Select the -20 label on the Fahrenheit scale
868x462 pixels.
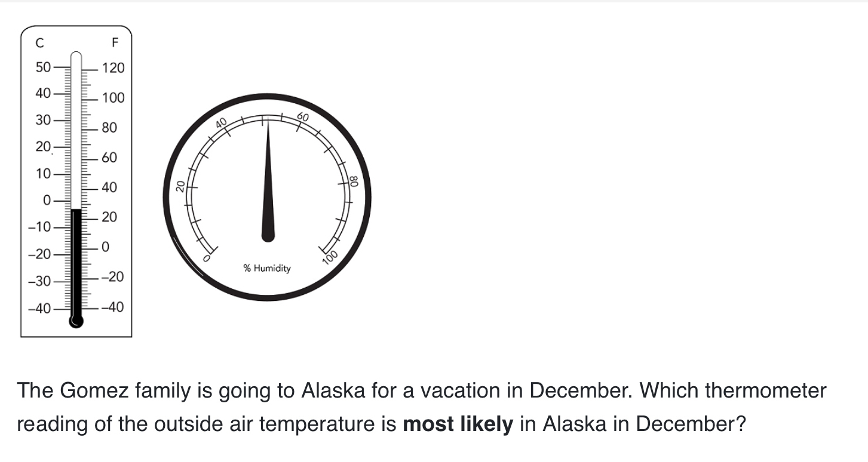pos(112,277)
